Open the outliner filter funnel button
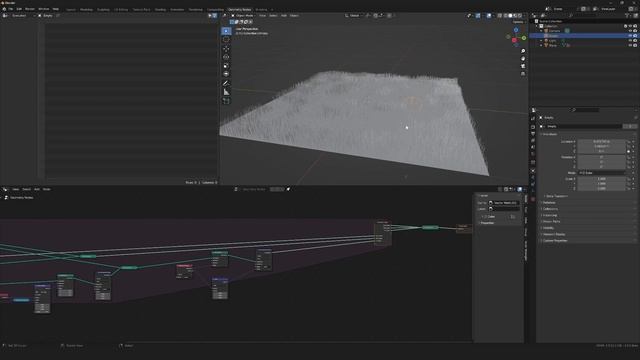The height and width of the screenshot is (360, 640). tap(627, 16)
